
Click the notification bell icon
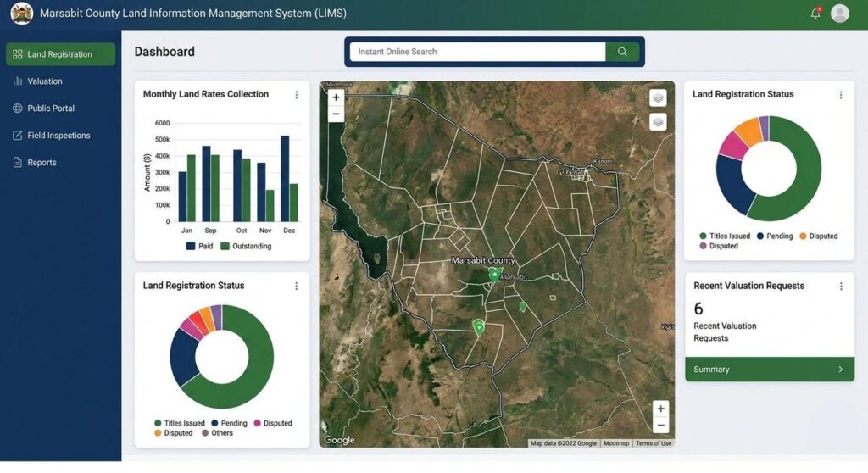[x=815, y=14]
